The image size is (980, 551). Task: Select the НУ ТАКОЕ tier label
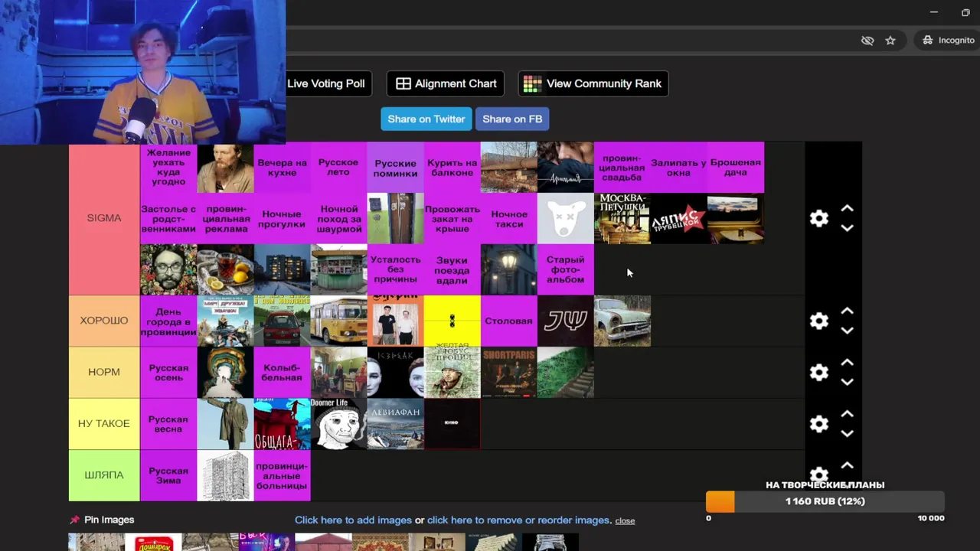pos(104,423)
